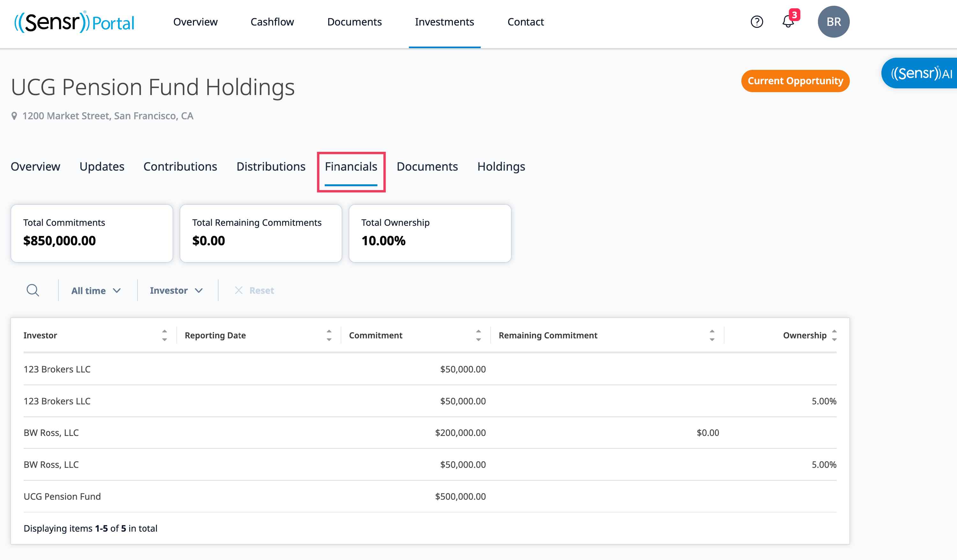
Task: Click the search magnifier icon
Action: (x=33, y=291)
